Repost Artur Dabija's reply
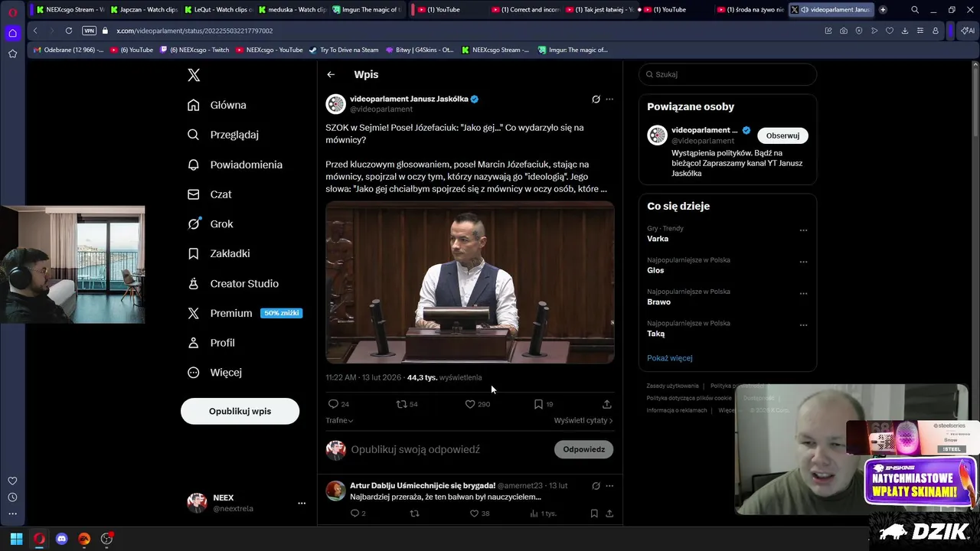The width and height of the screenshot is (980, 551). pyautogui.click(x=415, y=514)
